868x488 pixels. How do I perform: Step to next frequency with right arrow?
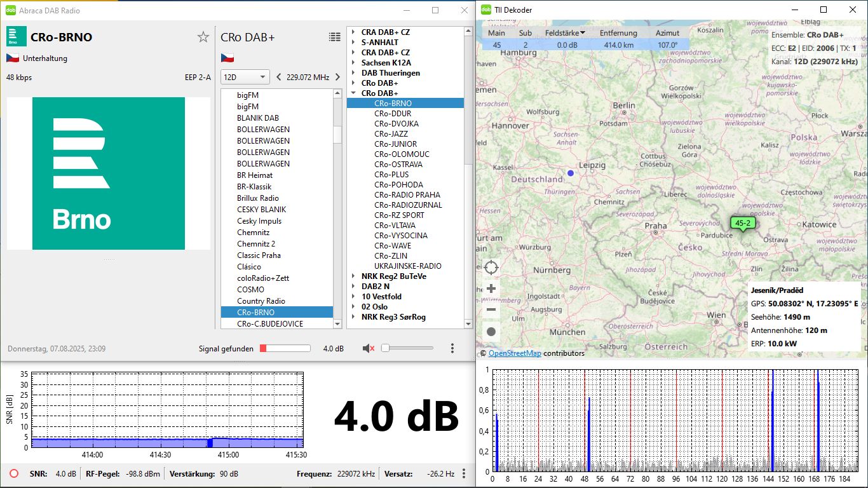click(337, 77)
